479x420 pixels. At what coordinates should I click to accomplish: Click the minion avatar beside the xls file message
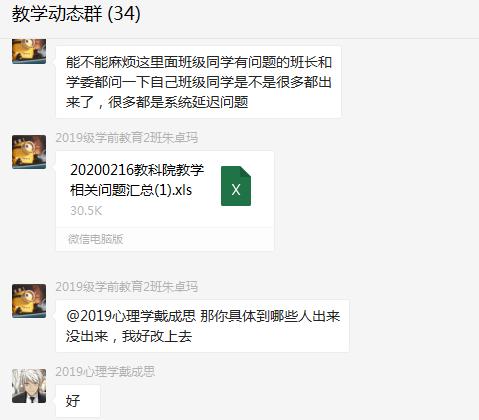coord(29,152)
